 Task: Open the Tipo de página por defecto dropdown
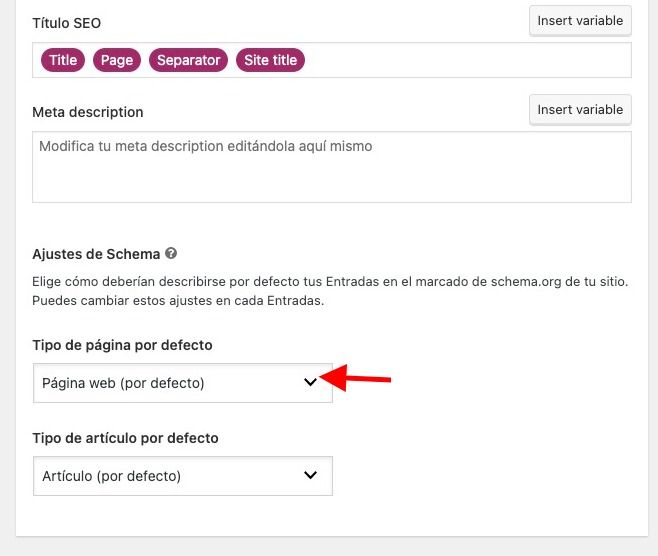(x=183, y=383)
